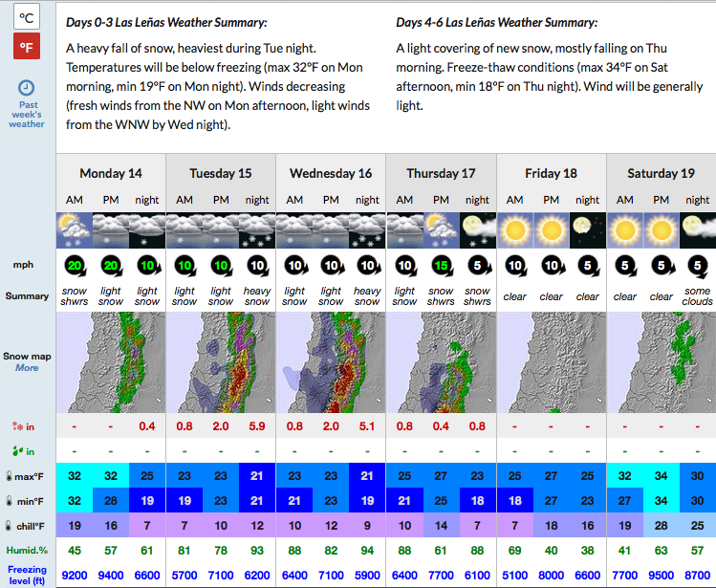The image size is (716, 588).
Task: Open Wednesday snow map thumbnail
Action: pos(331,362)
